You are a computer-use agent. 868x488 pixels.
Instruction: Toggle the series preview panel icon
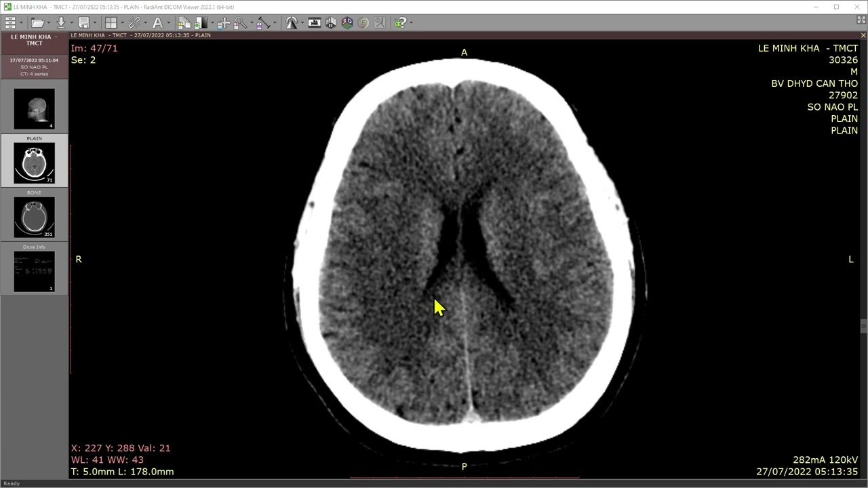pyautogui.click(x=10, y=22)
